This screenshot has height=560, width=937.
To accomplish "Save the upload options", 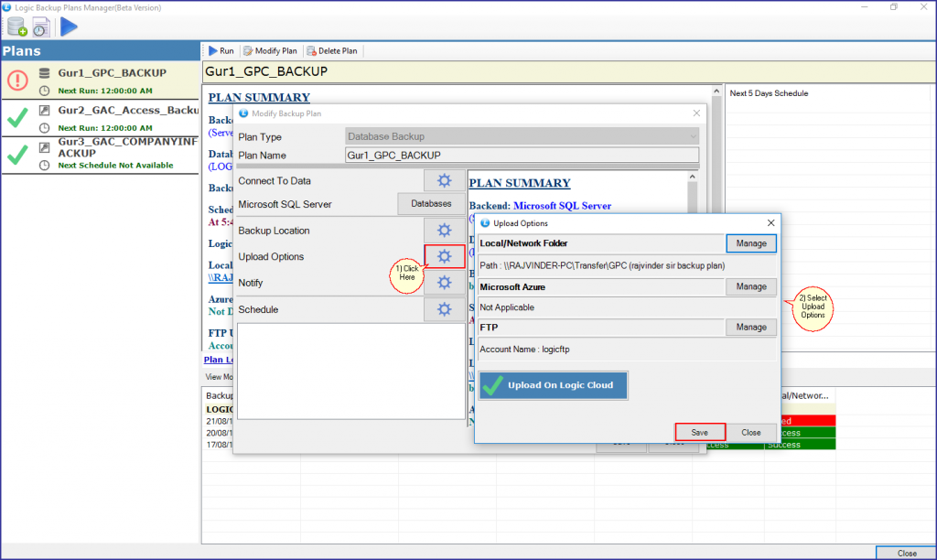I will click(699, 432).
